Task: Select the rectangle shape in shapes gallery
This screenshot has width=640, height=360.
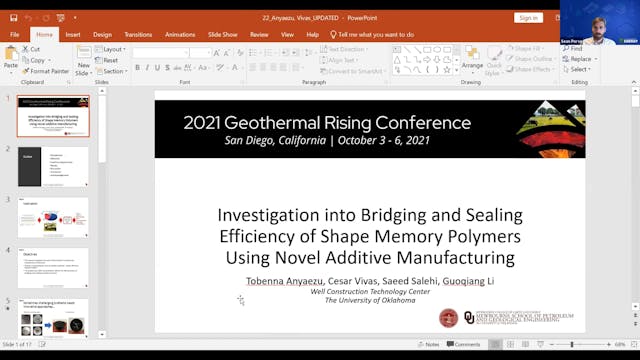Action: pyautogui.click(x=427, y=50)
